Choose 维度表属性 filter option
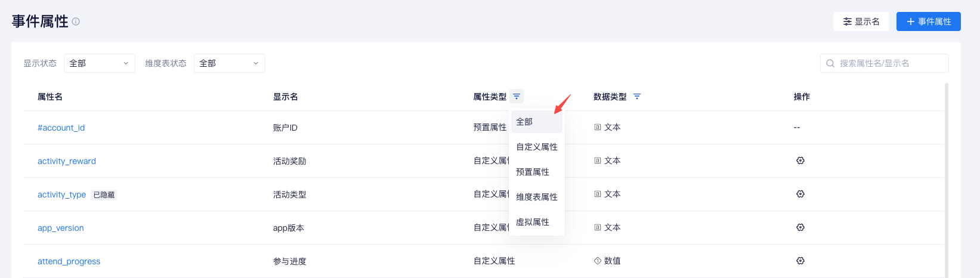 [537, 197]
